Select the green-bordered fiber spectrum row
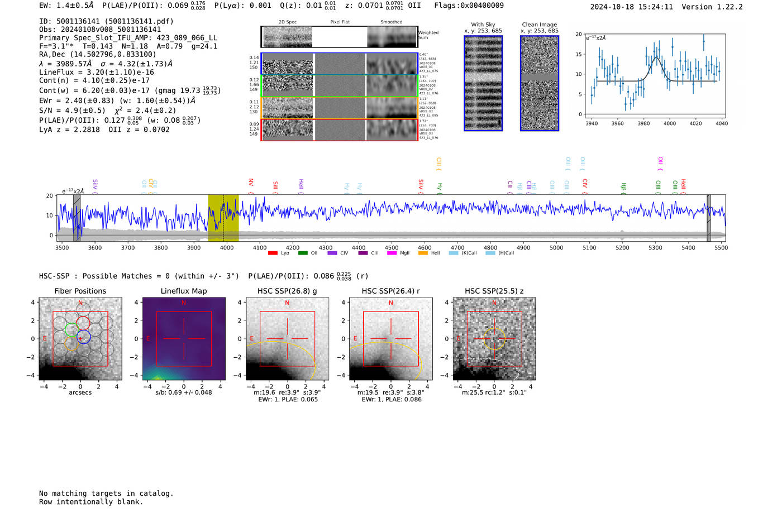 [x=339, y=86]
